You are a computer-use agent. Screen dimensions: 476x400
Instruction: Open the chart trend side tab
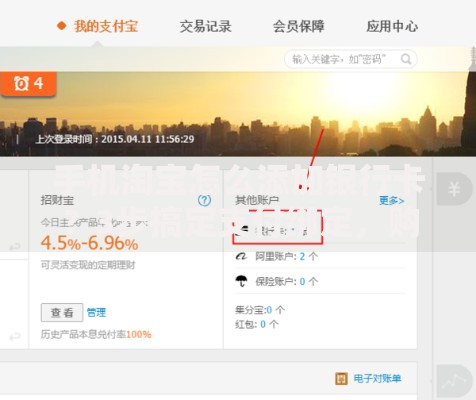(454, 381)
